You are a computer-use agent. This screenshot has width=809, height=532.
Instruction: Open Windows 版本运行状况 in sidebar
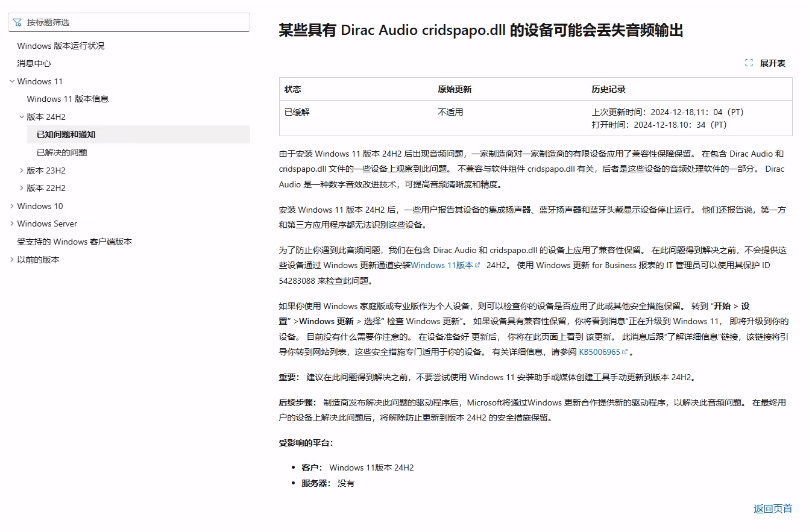pyautogui.click(x=61, y=46)
